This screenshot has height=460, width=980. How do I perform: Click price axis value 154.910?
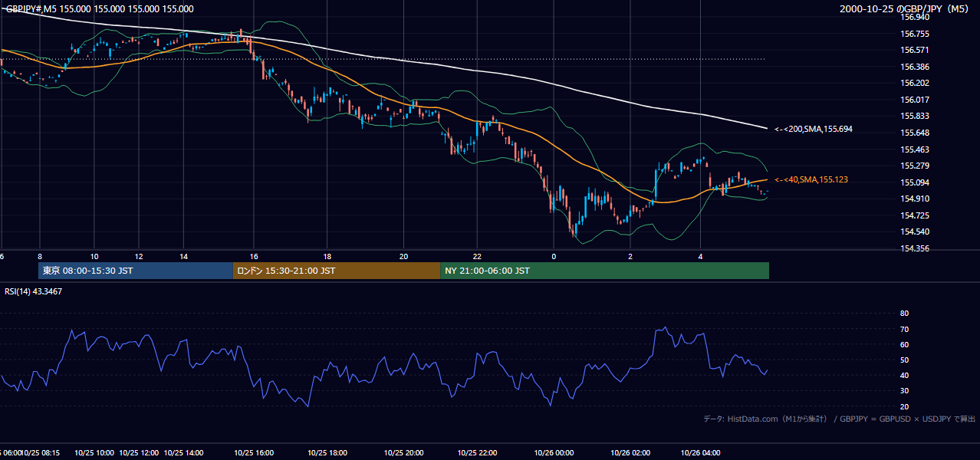tap(914, 199)
